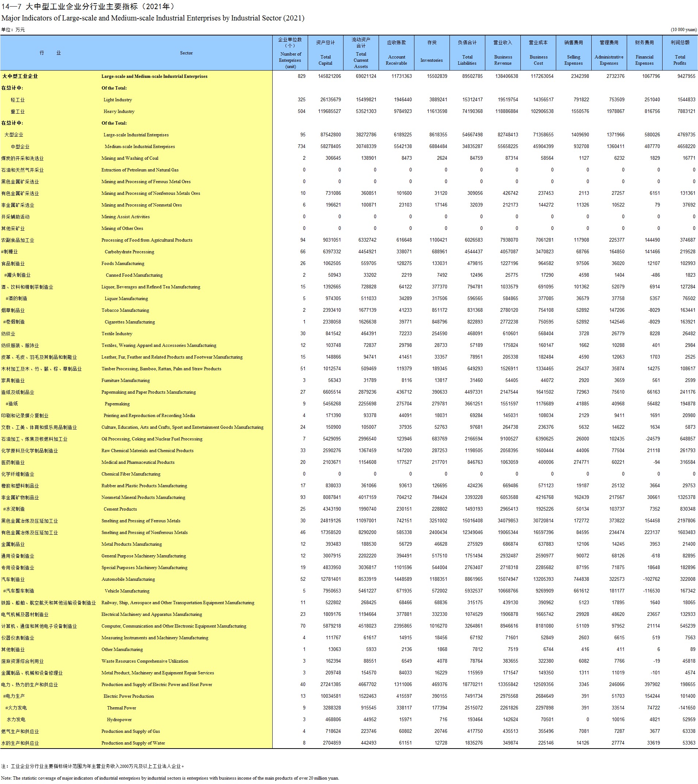The width and height of the screenshot is (698, 784).
Task: Click the 'Financial Expenses' column header
Action: (644, 53)
